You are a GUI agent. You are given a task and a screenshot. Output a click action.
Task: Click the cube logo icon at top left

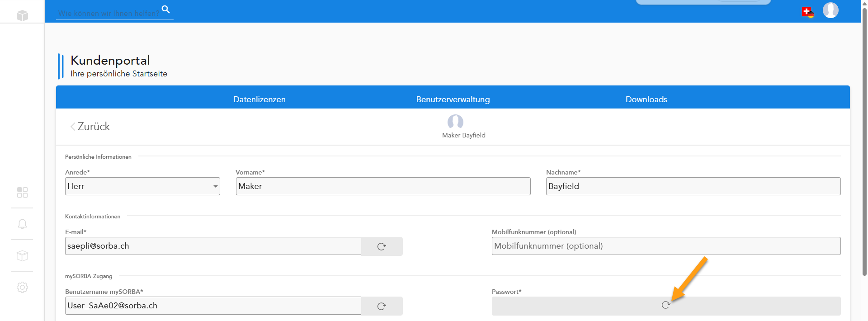[22, 15]
